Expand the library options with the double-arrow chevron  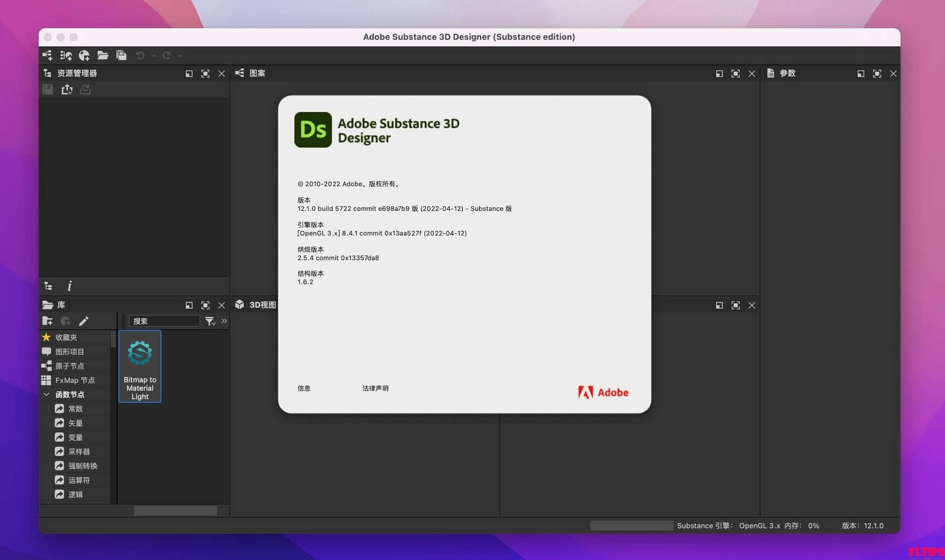[x=224, y=321]
